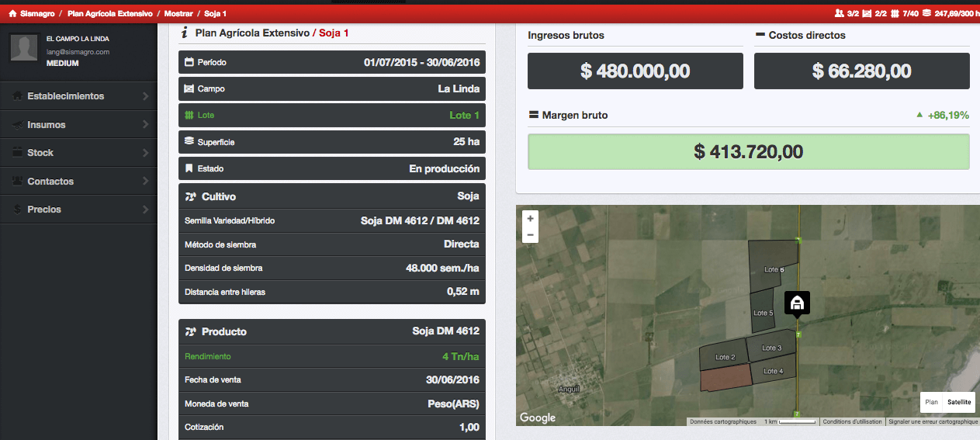
Task: Expand the Stock menu chevron
Action: tap(145, 153)
